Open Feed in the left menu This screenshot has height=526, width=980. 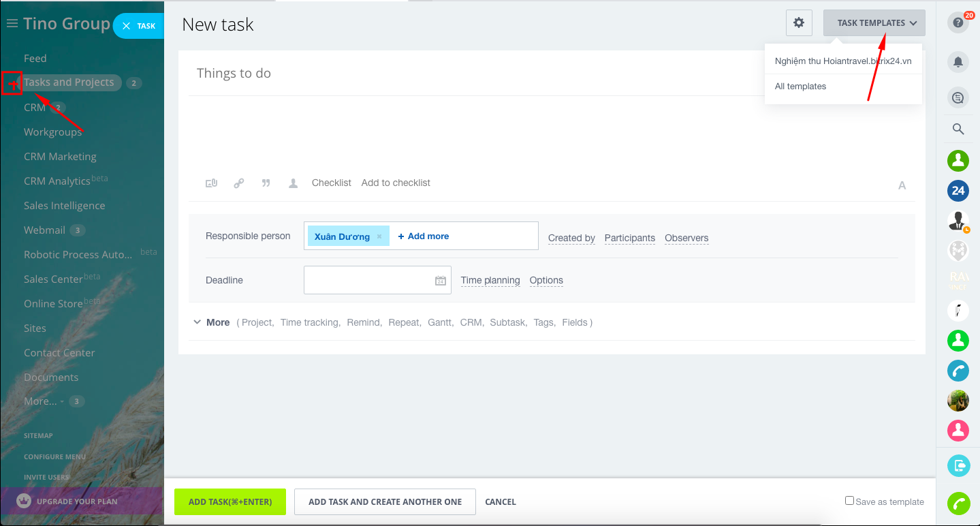pyautogui.click(x=35, y=59)
